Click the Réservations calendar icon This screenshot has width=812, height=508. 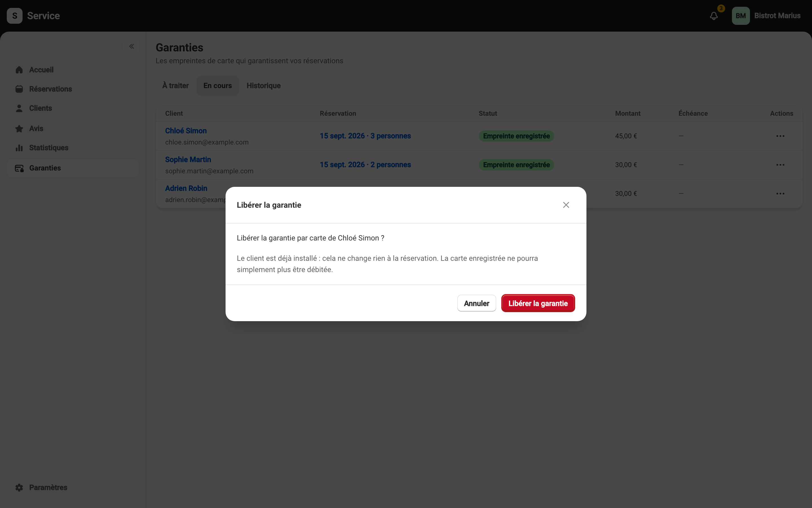tap(19, 89)
